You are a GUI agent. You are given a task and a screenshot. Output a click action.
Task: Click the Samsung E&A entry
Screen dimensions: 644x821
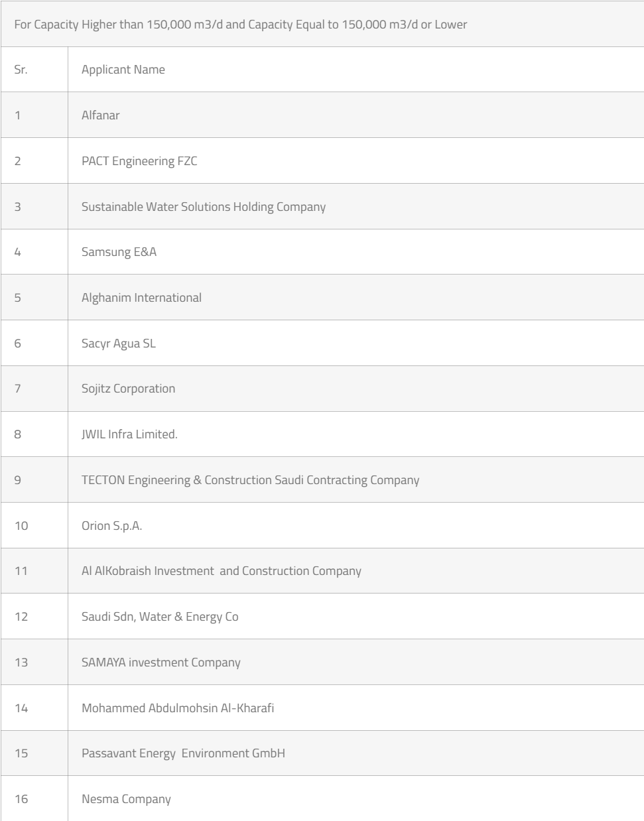point(119,252)
